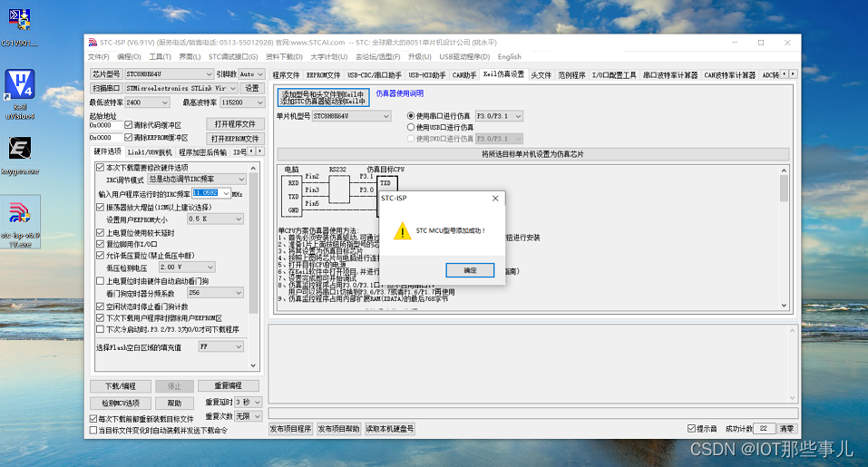Screen dimensions: 868x467
Task: Open EEPROM size 0.5 K dropdown
Action: tap(215, 219)
